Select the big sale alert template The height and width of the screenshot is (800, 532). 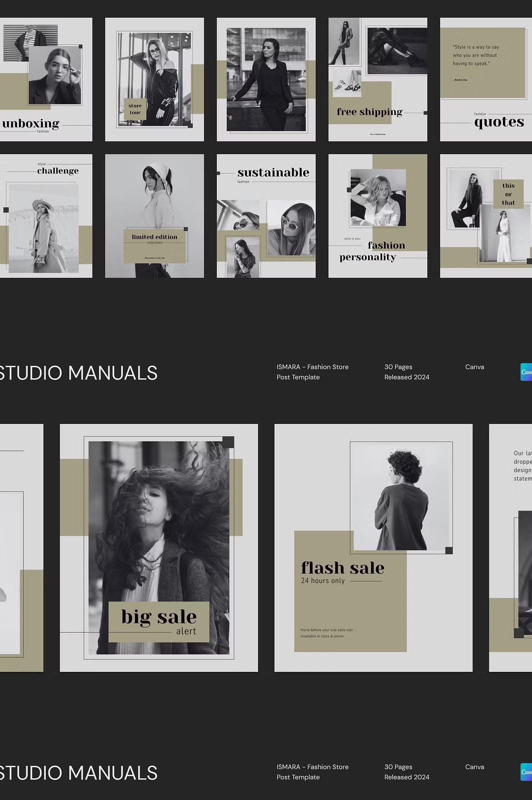159,548
